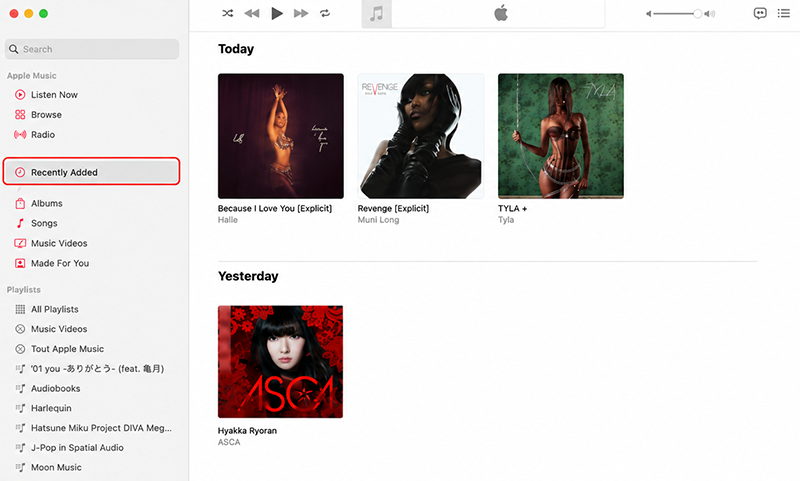Click the Made For You person icon
This screenshot has width=800, height=481.
(x=20, y=263)
